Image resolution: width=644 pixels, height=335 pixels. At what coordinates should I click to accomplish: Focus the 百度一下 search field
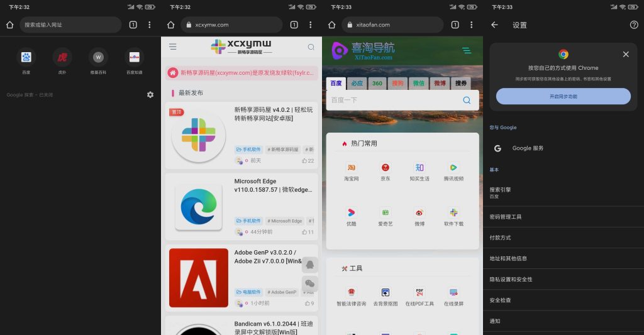point(402,100)
